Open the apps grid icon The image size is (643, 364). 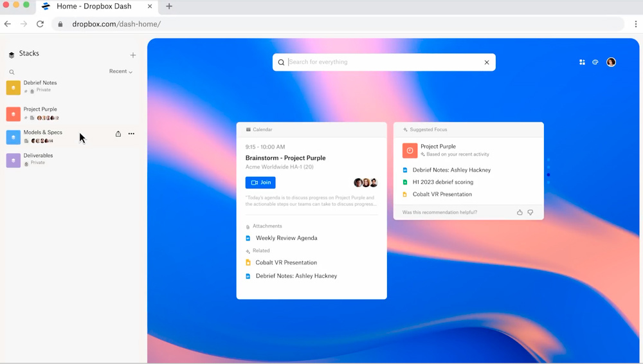point(582,62)
